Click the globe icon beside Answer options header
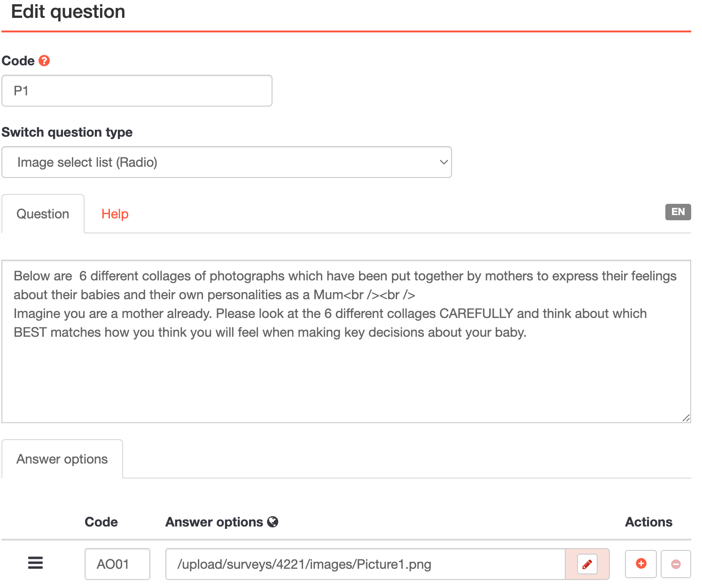Image resolution: width=702 pixels, height=588 pixels. pyautogui.click(x=273, y=522)
